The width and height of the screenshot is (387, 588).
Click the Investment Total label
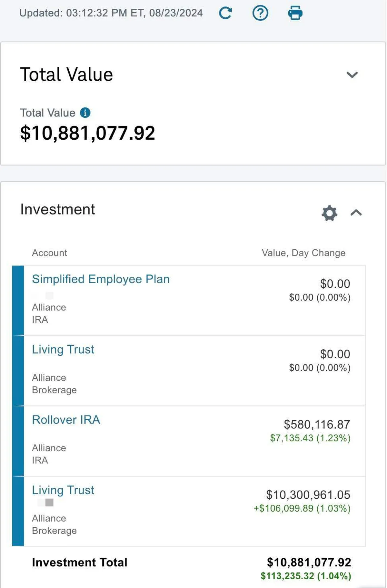coord(80,562)
